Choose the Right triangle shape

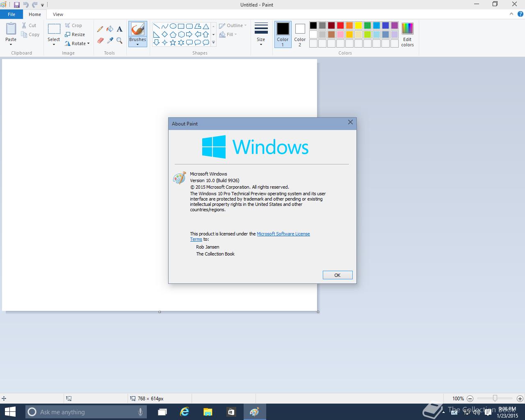pyautogui.click(x=156, y=34)
